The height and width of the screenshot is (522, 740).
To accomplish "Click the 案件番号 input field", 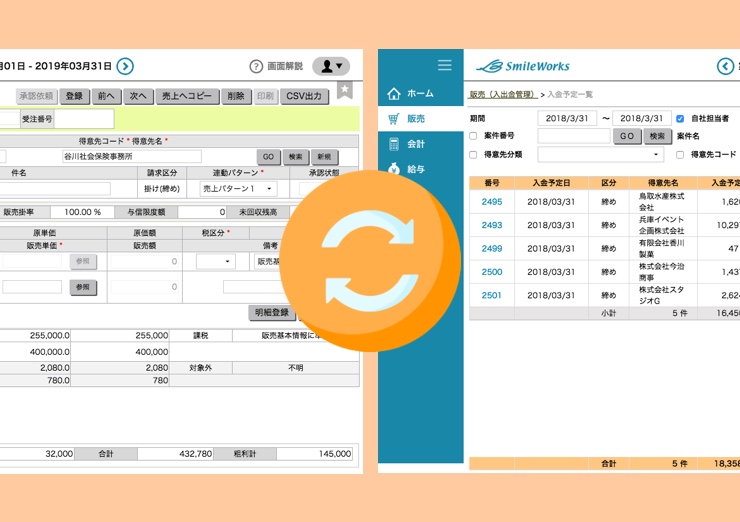I will tap(574, 136).
